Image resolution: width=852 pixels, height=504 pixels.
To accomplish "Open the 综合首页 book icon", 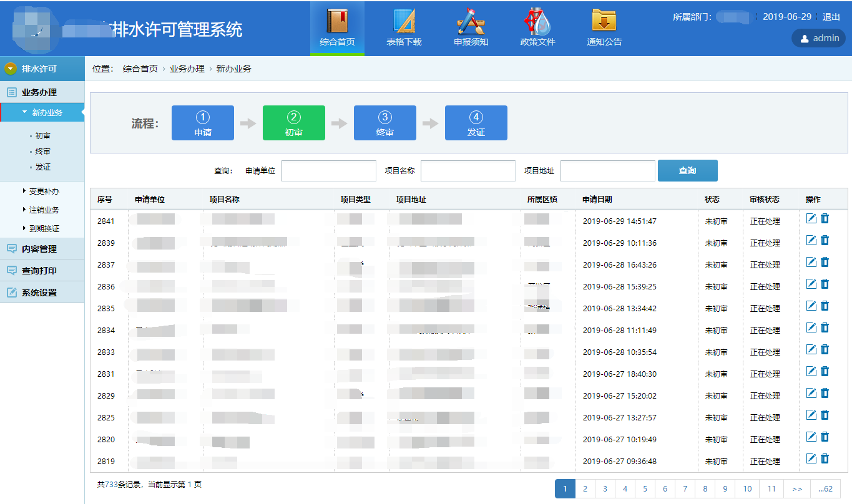I will (337, 21).
